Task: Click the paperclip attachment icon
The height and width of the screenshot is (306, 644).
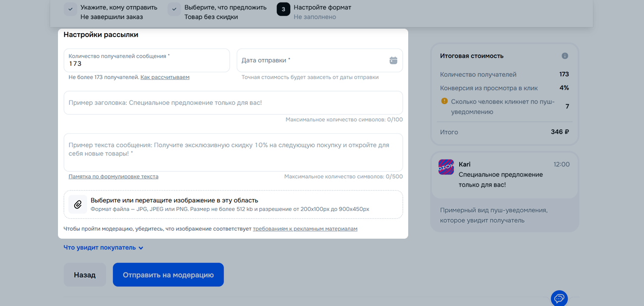Action: click(x=78, y=204)
